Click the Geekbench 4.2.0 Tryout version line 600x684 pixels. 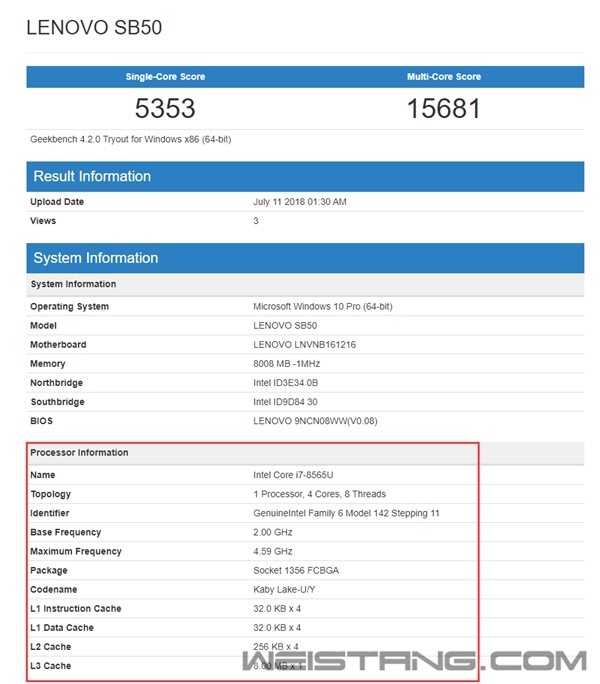point(130,139)
